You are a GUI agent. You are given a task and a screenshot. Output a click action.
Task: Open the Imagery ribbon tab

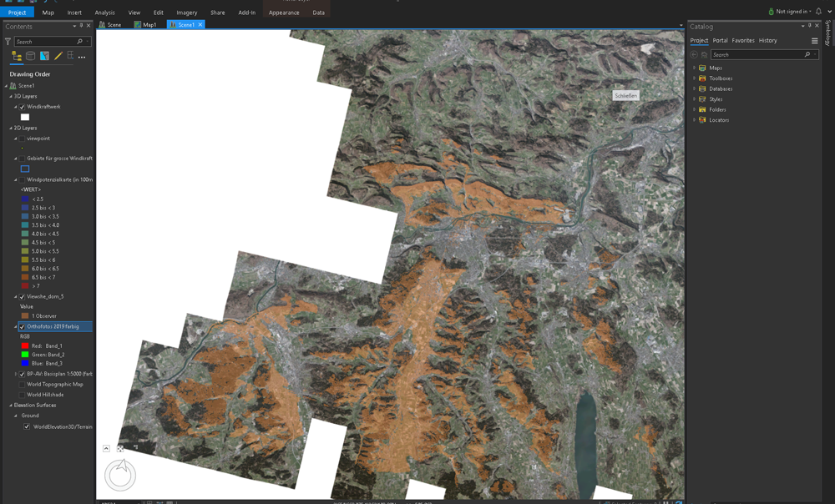click(186, 13)
